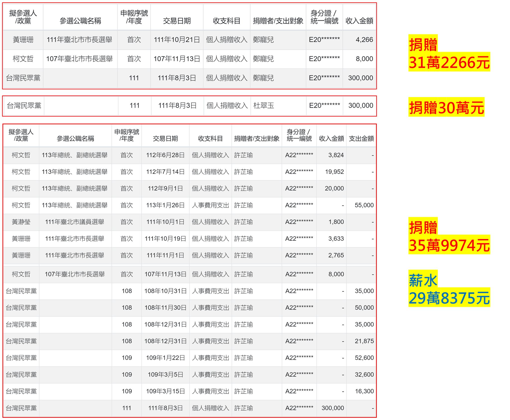Select the 2,765 amount cell
Screen dimensions: 510x420
coord(336,255)
